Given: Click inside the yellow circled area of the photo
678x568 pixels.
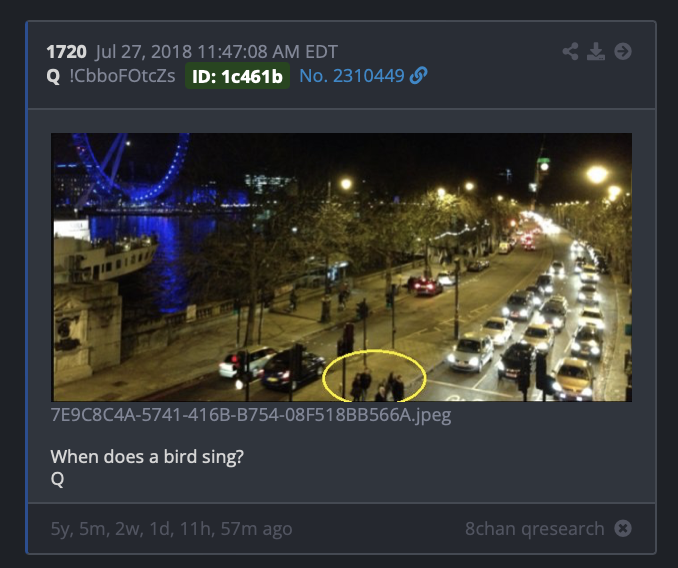Looking at the screenshot, I should pos(374,376).
